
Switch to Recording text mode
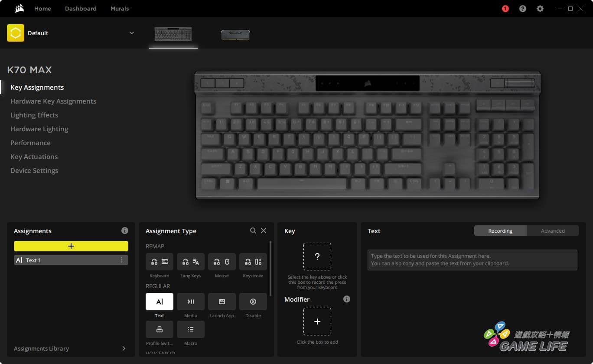tap(500, 231)
